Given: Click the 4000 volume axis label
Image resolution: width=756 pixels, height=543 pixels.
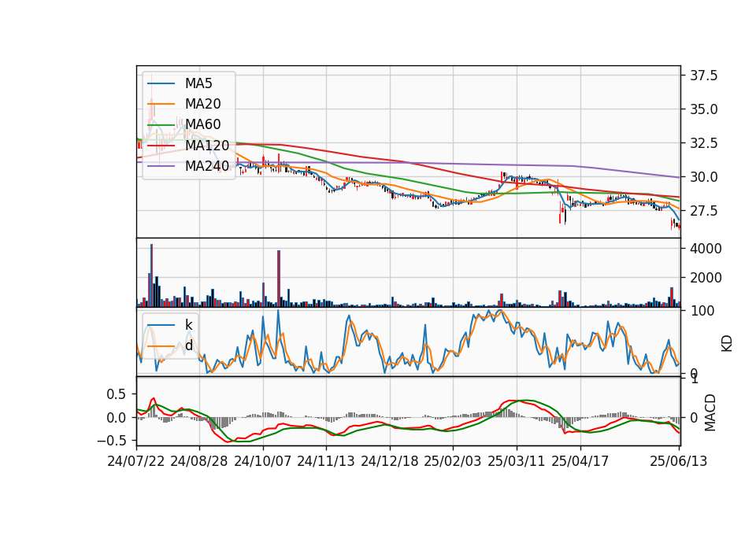Looking at the screenshot, I should pos(706,249).
